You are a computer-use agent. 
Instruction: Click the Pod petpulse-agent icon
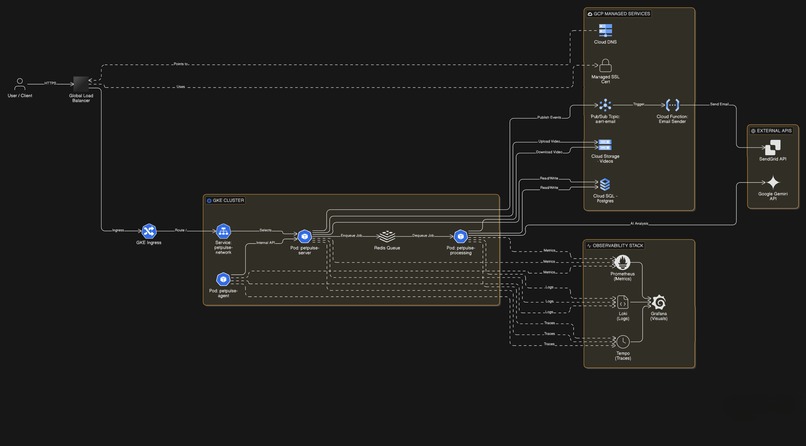pyautogui.click(x=223, y=280)
